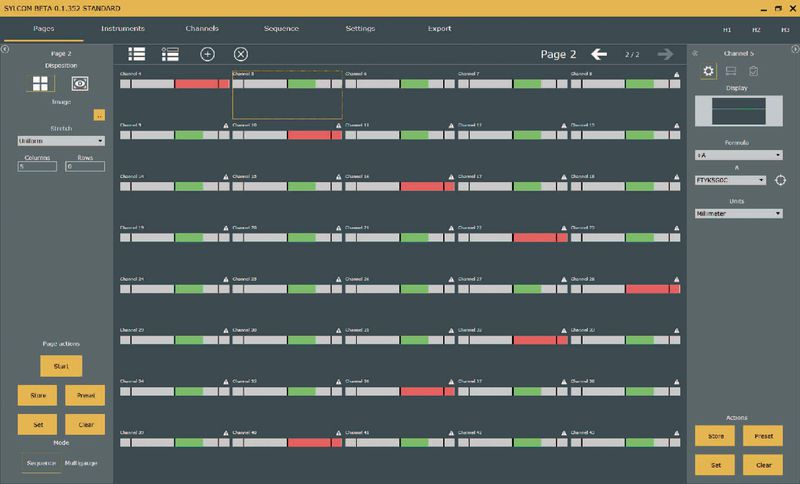Go to previous page with left arrow
This screenshot has width=800, height=484.
[x=599, y=54]
